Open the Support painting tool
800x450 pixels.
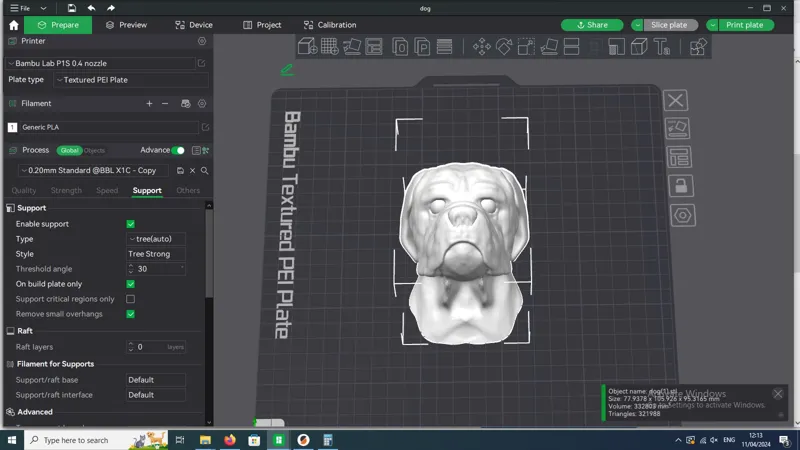click(x=616, y=46)
